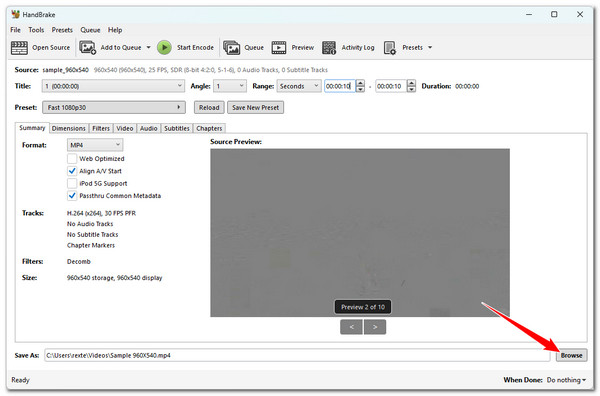The image size is (600, 396).
Task: Decrease the range end time stepper
Action: pyautogui.click(x=411, y=89)
